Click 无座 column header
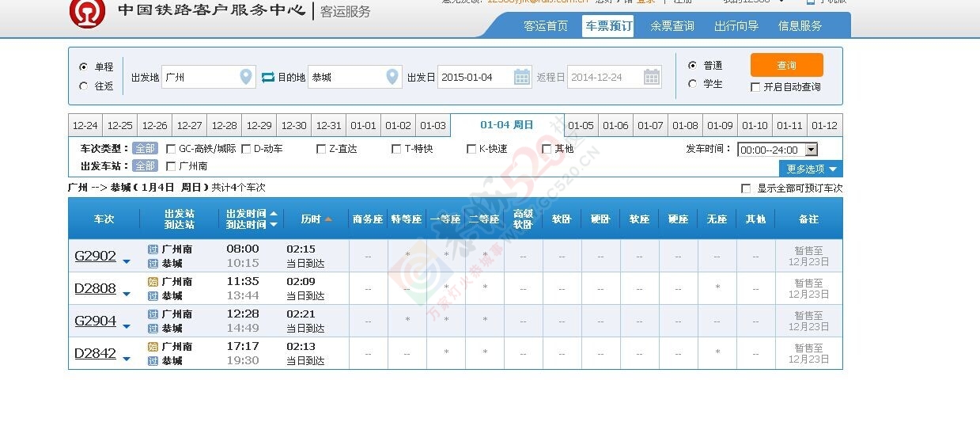The image size is (980, 426). tap(717, 219)
